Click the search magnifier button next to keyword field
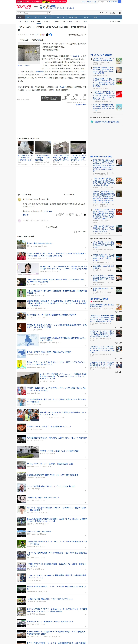 (49, 13)
